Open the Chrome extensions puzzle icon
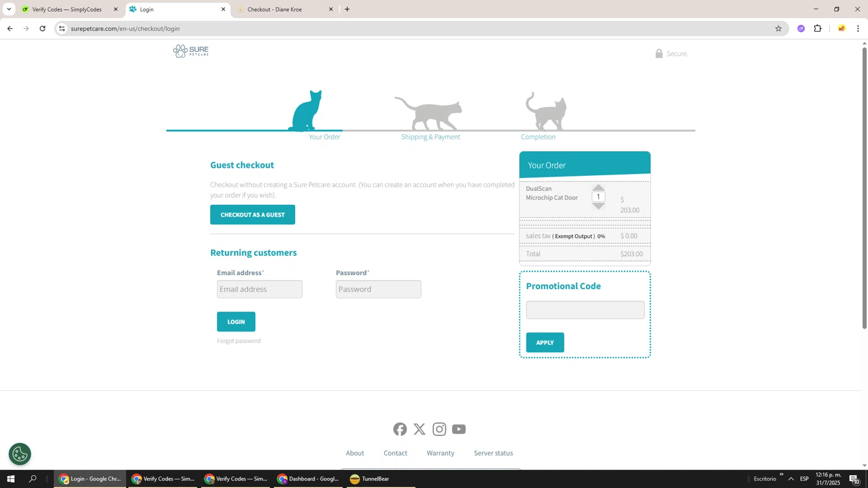Image resolution: width=868 pixels, height=488 pixels. pos(818,28)
